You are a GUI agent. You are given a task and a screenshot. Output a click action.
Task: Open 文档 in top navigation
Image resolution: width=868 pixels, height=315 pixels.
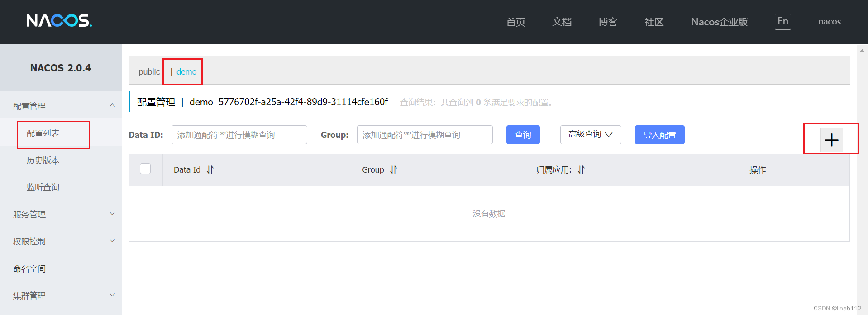562,22
